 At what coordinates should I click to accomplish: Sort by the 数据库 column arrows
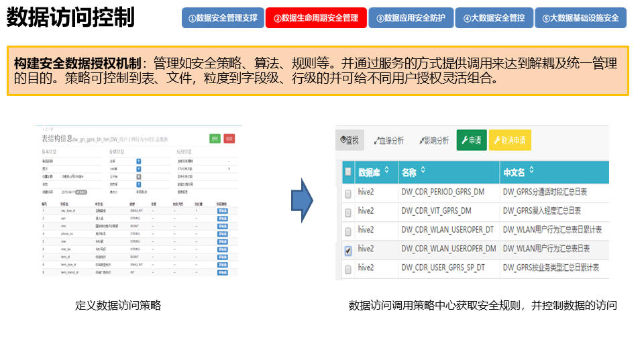386,170
